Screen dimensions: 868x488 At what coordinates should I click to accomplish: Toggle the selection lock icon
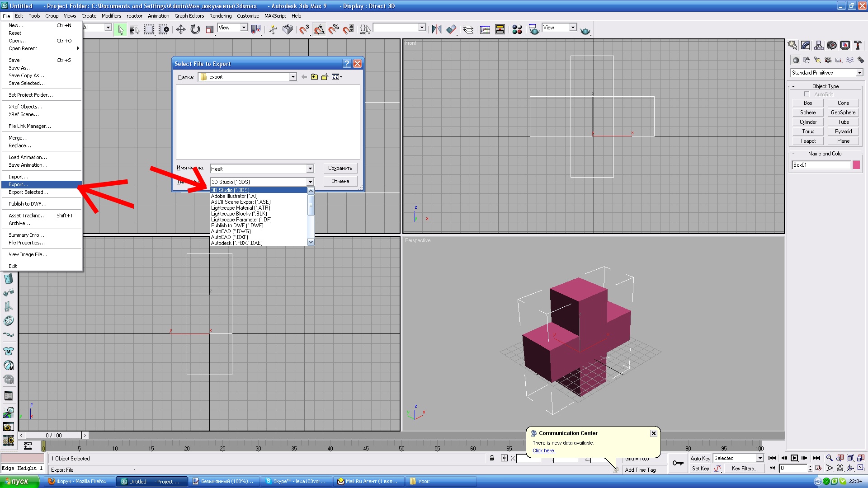point(492,458)
